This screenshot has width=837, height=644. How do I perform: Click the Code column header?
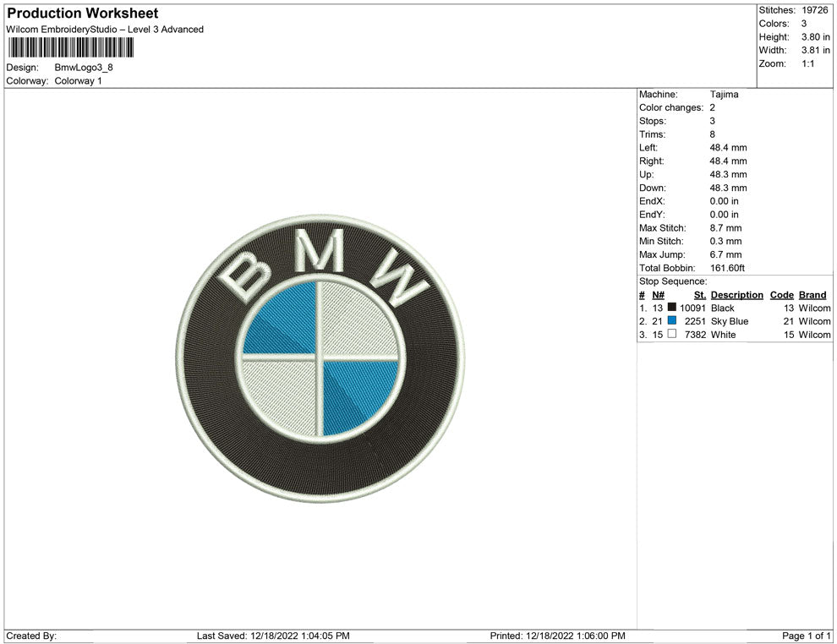(782, 295)
